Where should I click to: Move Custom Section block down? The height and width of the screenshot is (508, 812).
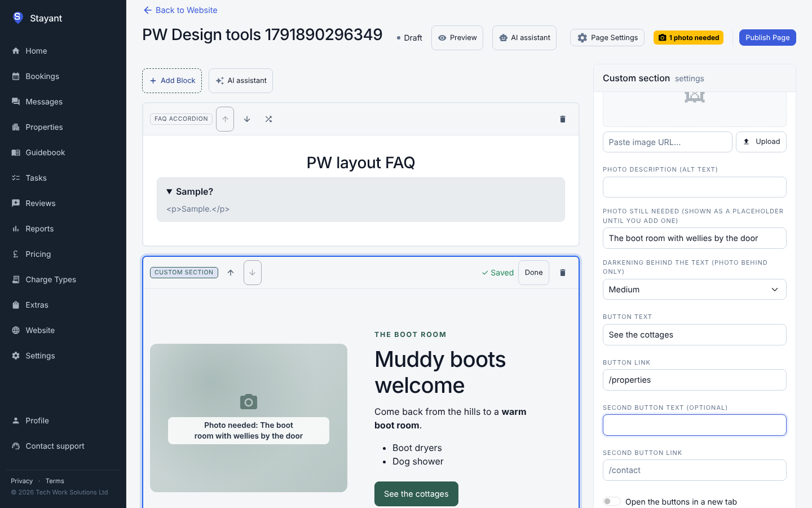click(253, 273)
